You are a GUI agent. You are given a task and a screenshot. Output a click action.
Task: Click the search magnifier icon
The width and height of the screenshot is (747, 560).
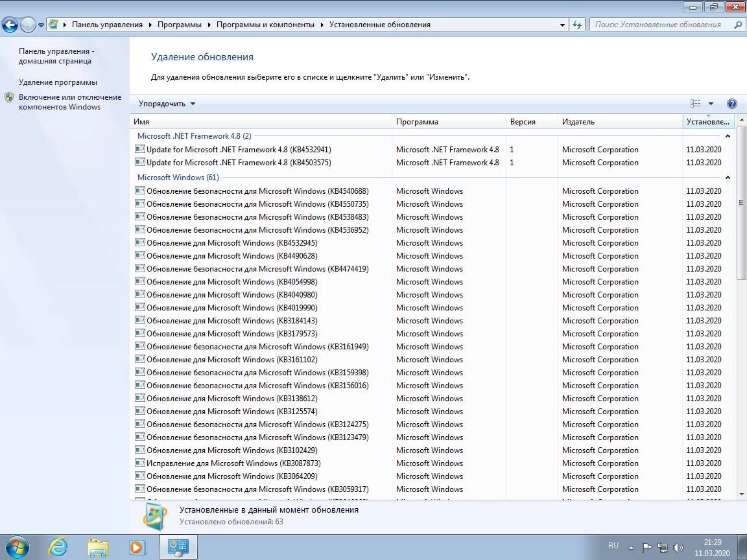coord(737,24)
